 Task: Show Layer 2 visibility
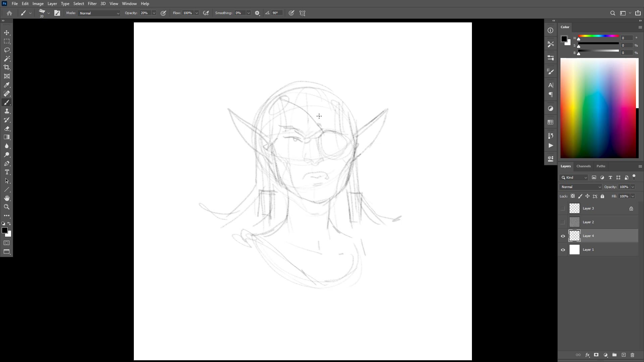pos(563,222)
